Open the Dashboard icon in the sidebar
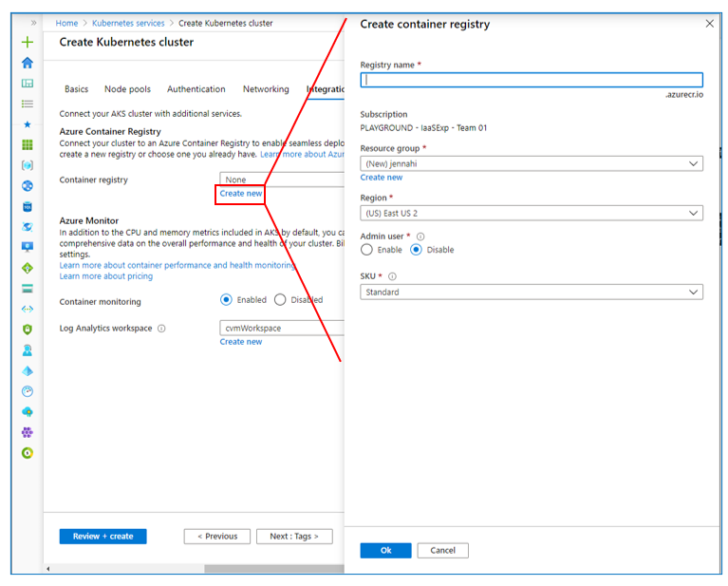Screen dimensions: 728x586 point(28,84)
